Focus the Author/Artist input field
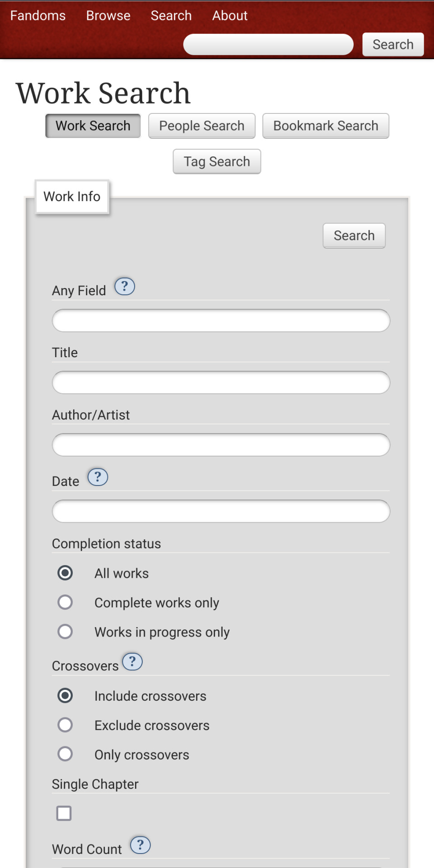The width and height of the screenshot is (434, 868). 221,445
